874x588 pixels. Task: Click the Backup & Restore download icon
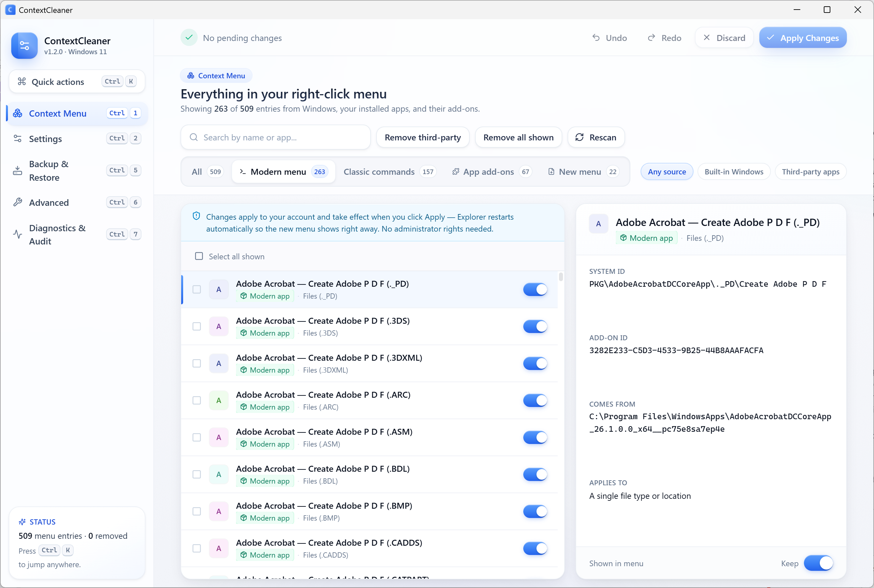pyautogui.click(x=18, y=171)
